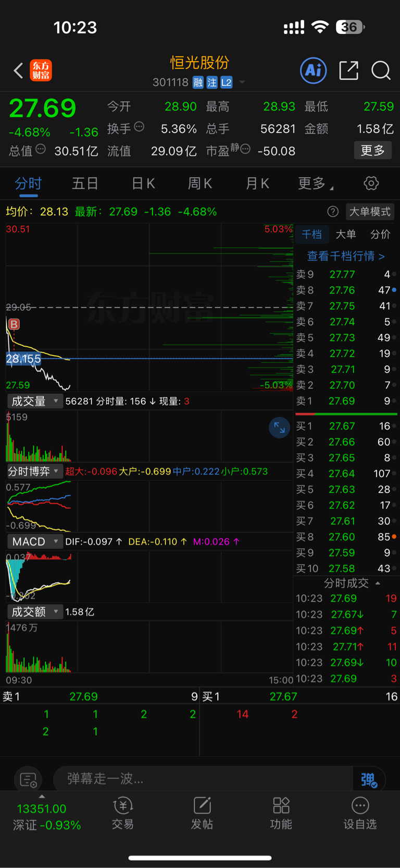
Task: Open danmaku settings icon left of input
Action: click(x=28, y=780)
